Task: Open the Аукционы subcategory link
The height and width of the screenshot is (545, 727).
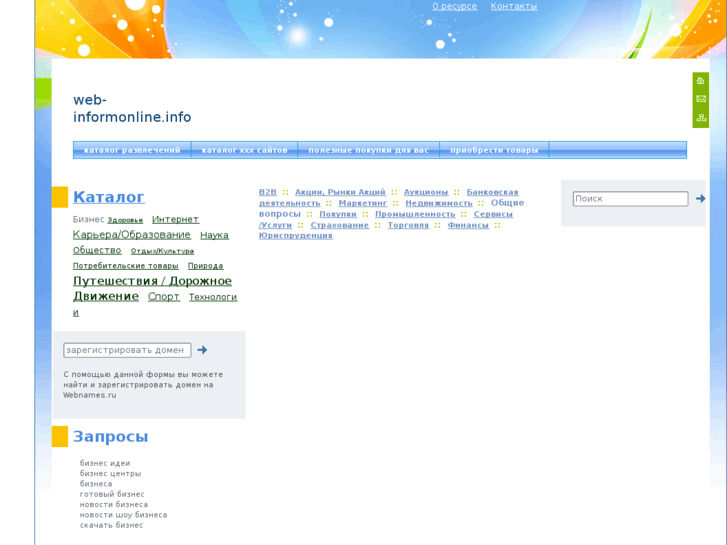Action: tap(426, 192)
